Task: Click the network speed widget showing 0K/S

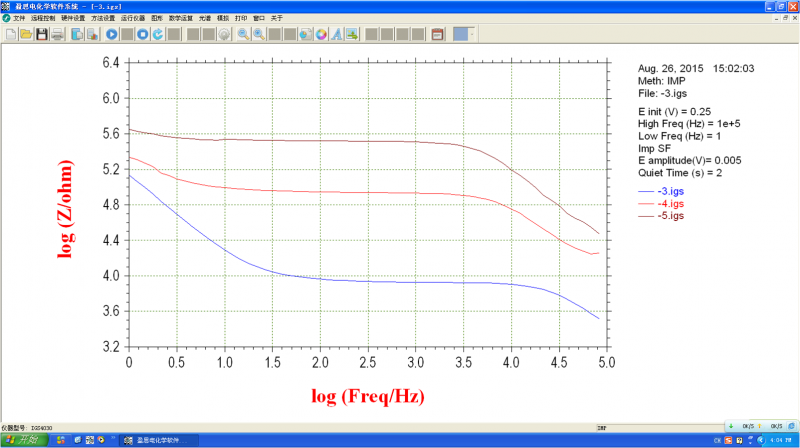Action: coord(762,426)
